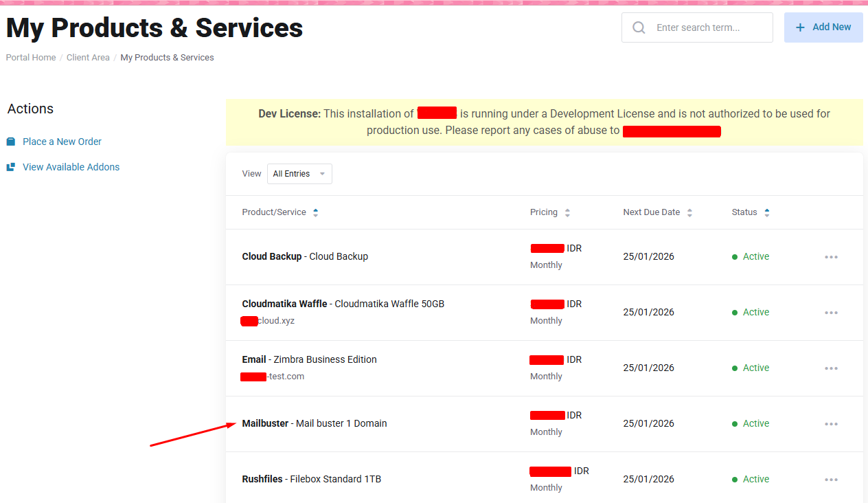
Task: Click the Pricing column header
Action: 544,212
